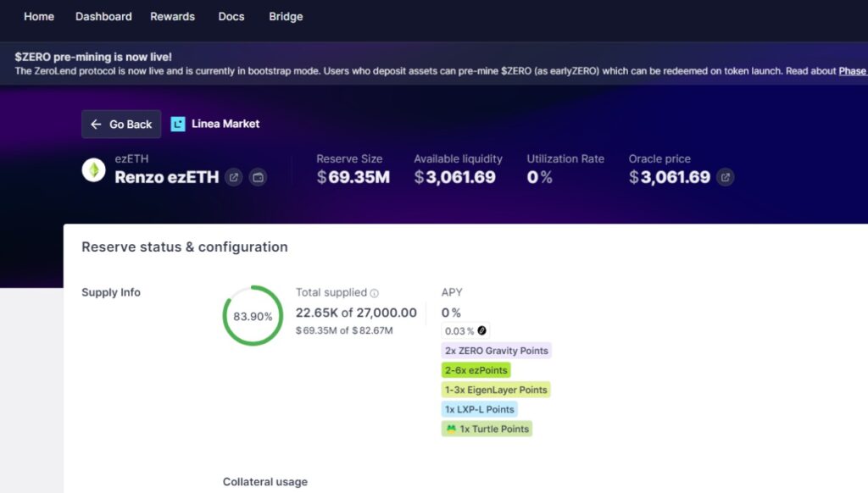Select the Linea Market label
The image size is (868, 493).
[225, 124]
